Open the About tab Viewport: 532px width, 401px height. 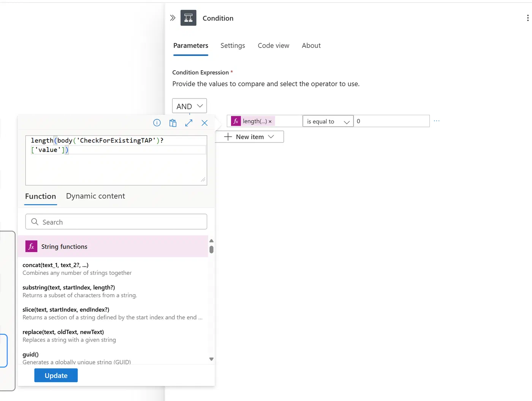311,46
